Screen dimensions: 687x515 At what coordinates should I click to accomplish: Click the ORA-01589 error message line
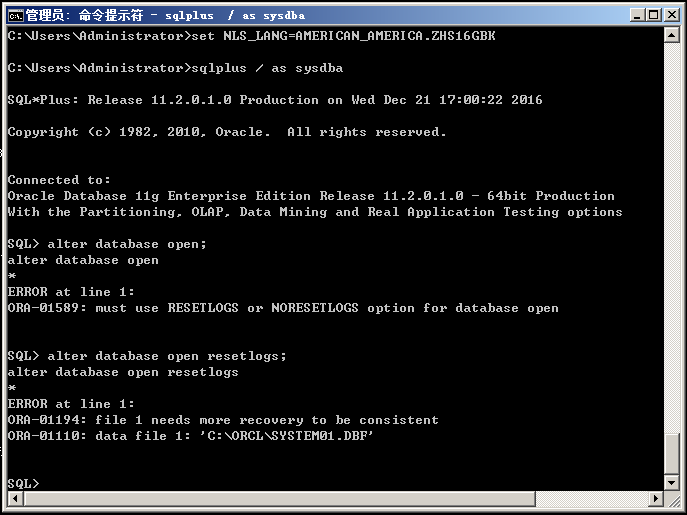[x=283, y=308]
